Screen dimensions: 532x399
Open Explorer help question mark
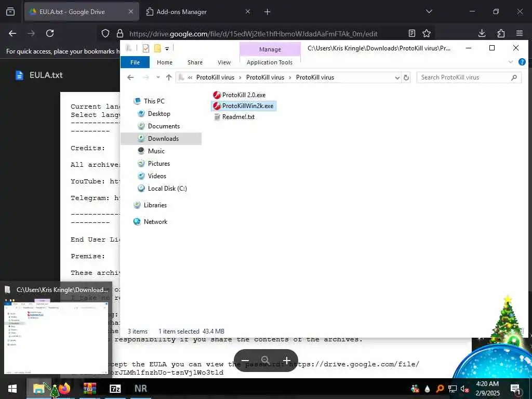point(522,62)
